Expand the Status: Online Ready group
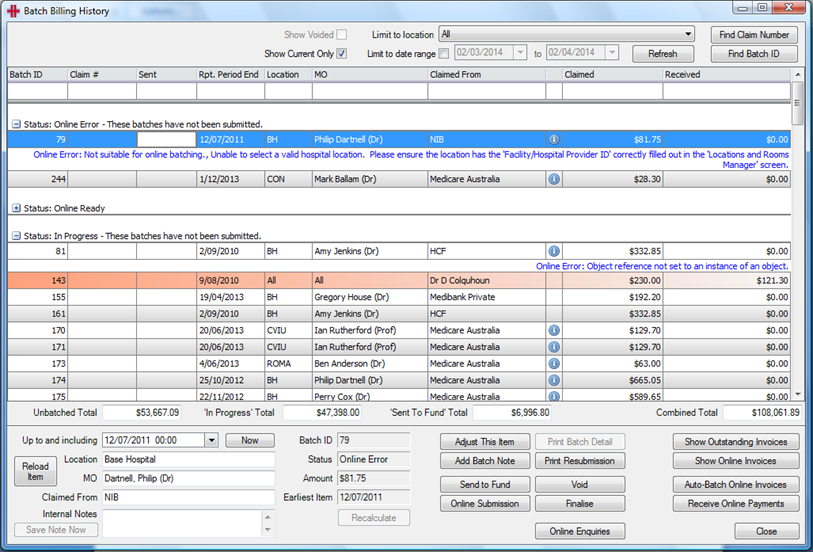The image size is (813, 552). 16,208
